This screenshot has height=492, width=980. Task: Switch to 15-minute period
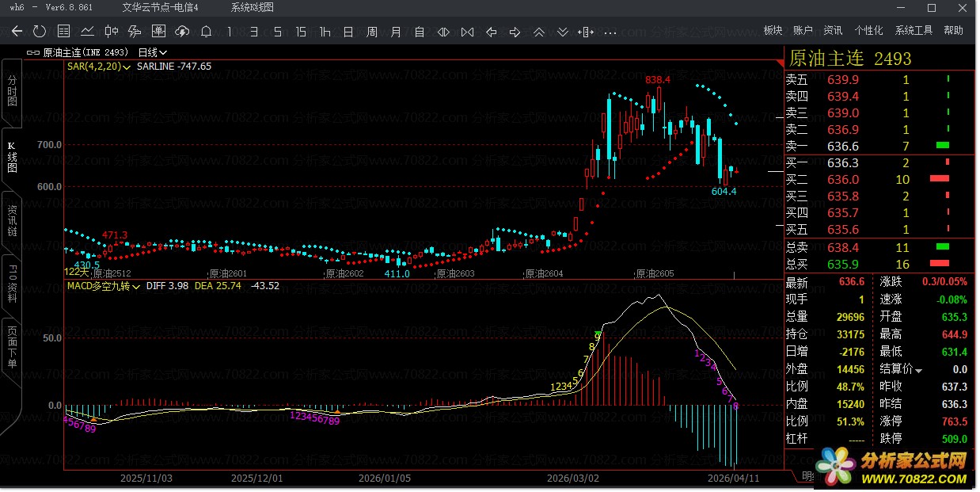click(x=301, y=32)
